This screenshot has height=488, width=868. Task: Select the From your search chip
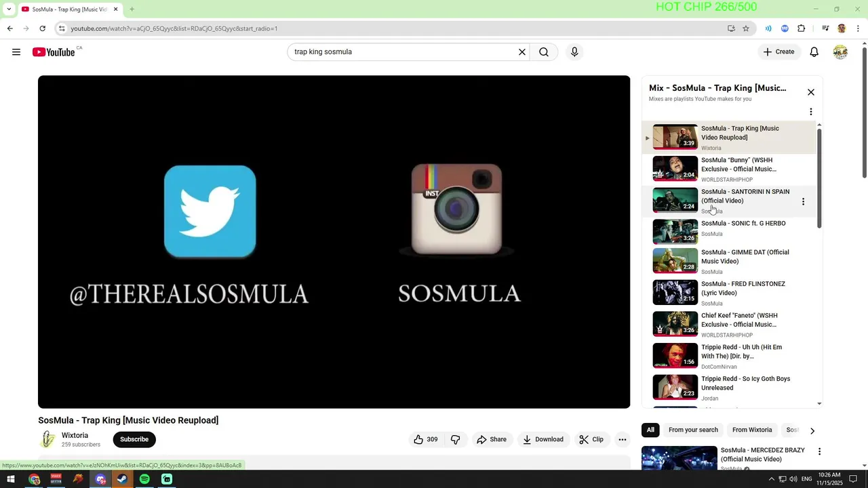point(693,430)
